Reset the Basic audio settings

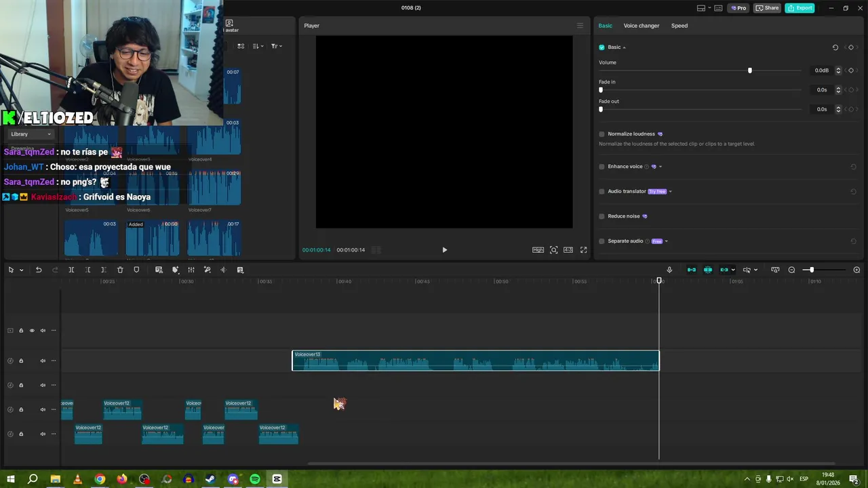point(835,47)
